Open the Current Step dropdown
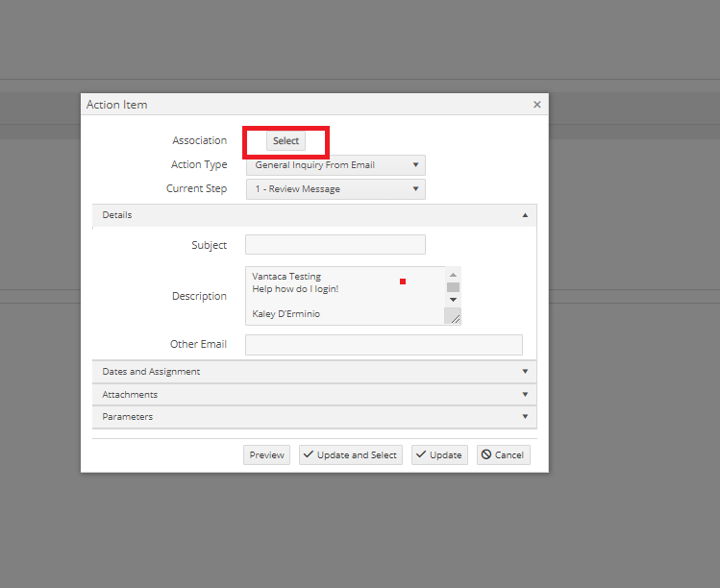 (x=335, y=189)
